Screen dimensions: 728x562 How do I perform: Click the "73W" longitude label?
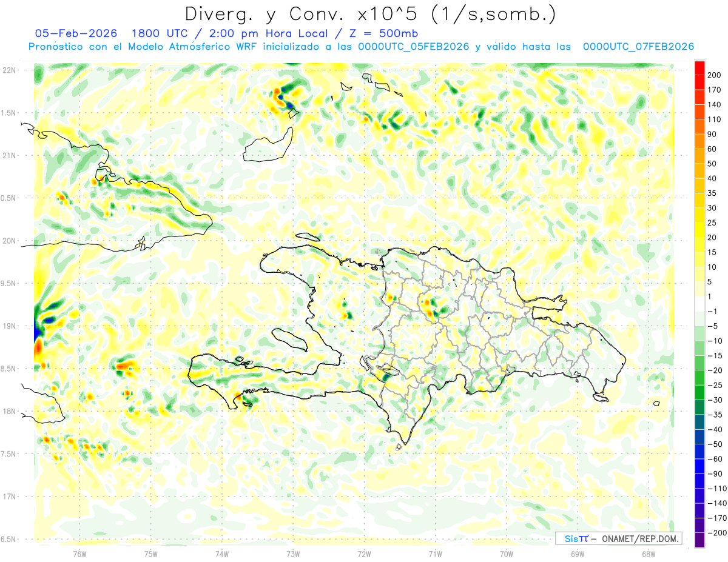click(x=293, y=553)
